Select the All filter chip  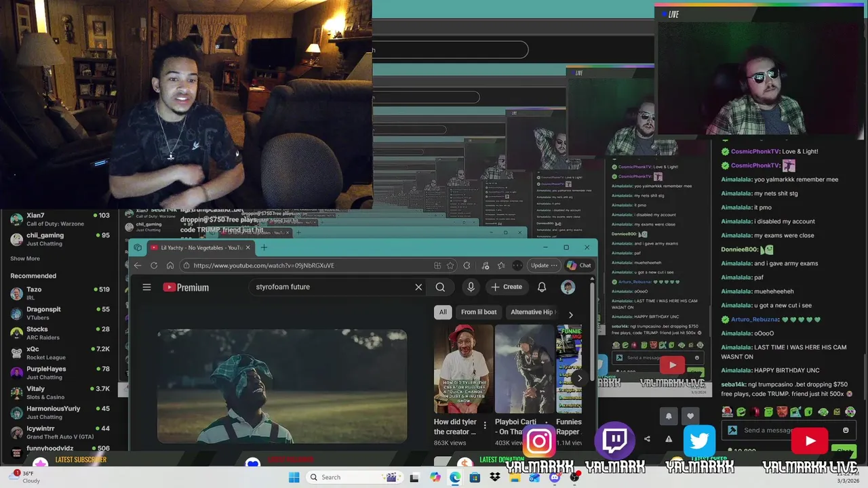443,312
